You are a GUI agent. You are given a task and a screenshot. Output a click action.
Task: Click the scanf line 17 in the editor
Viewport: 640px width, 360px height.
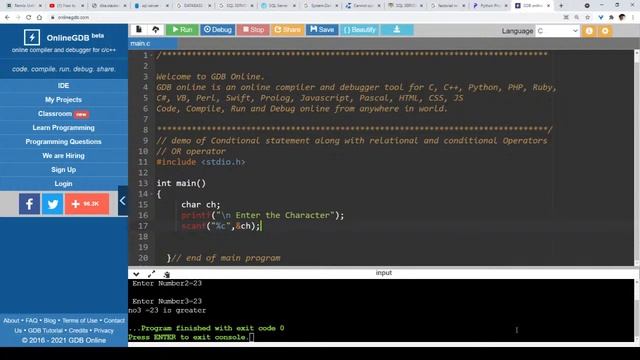pyautogui.click(x=220, y=226)
